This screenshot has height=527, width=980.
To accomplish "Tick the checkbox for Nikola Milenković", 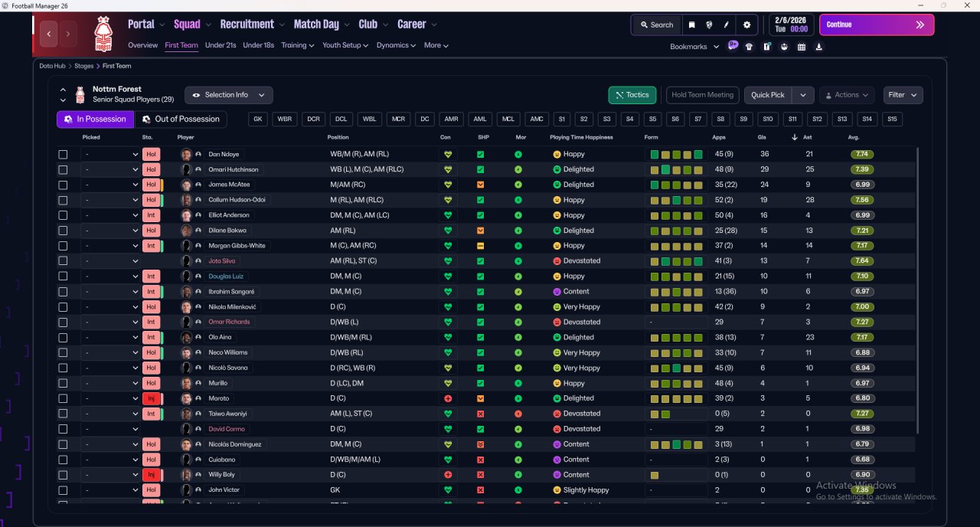I will [x=63, y=307].
